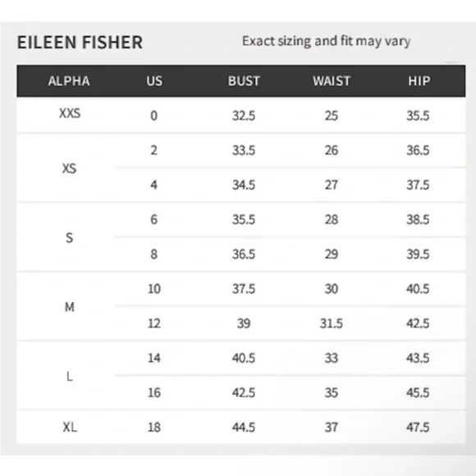Select the US column header
Viewport: 476px width, 476px height.
click(154, 81)
